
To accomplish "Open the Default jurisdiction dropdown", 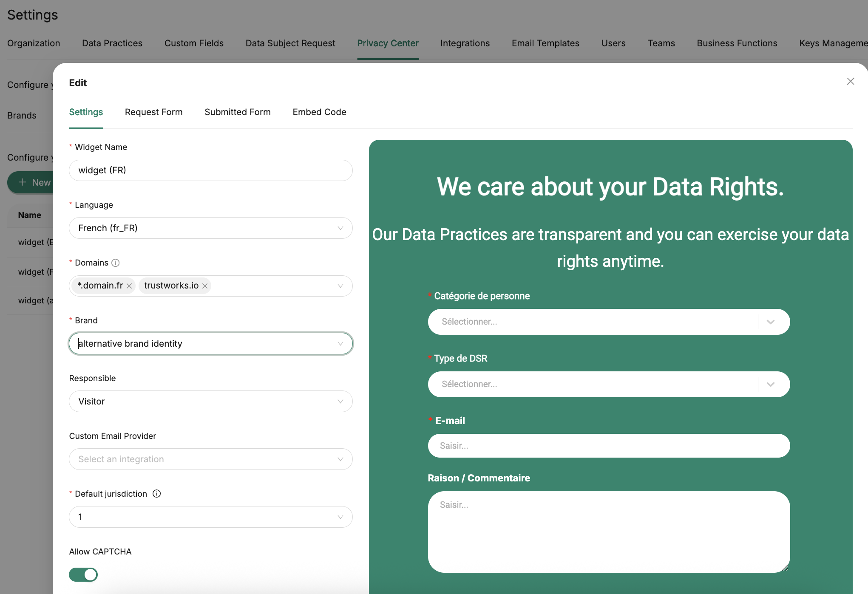I will coord(210,517).
